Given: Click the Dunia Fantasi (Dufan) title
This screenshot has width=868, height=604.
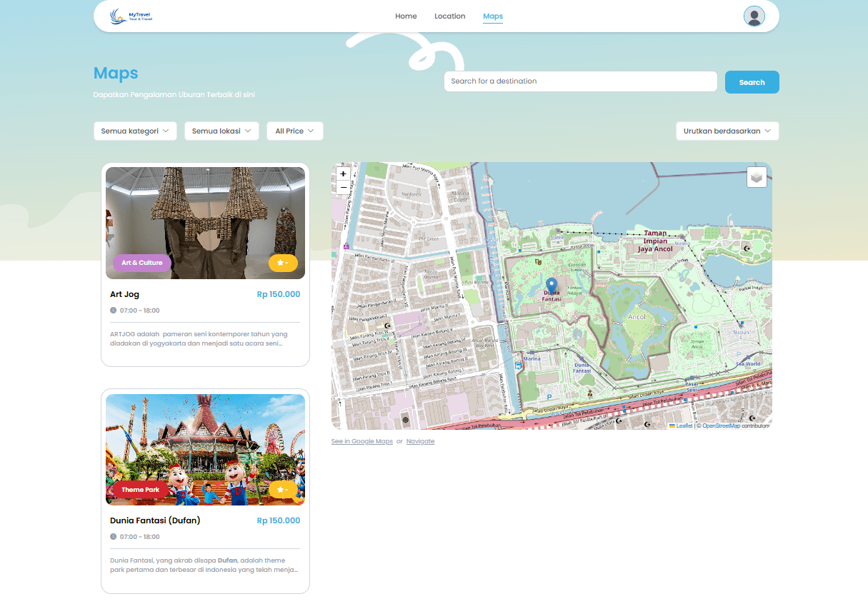Looking at the screenshot, I should pyautogui.click(x=155, y=520).
